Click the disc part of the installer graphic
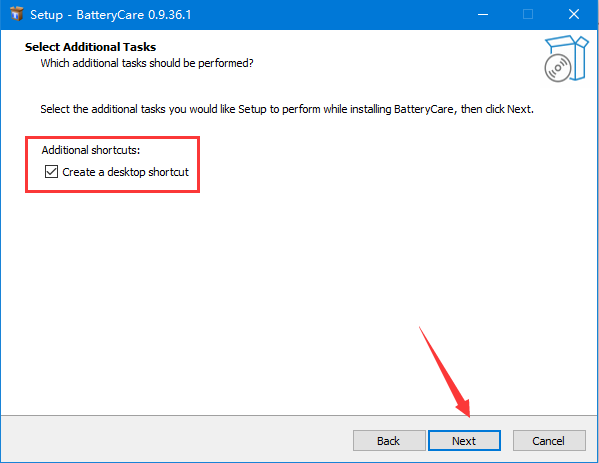This screenshot has width=599, height=463. [558, 68]
